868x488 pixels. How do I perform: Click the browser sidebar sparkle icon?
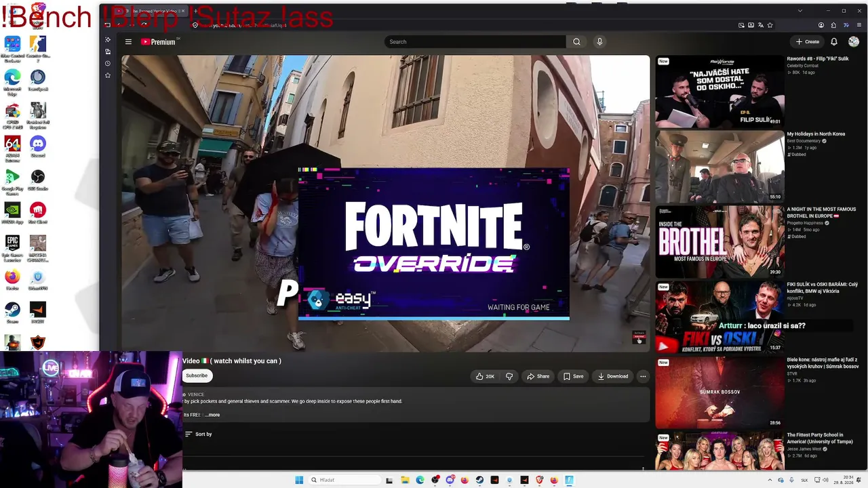108,39
